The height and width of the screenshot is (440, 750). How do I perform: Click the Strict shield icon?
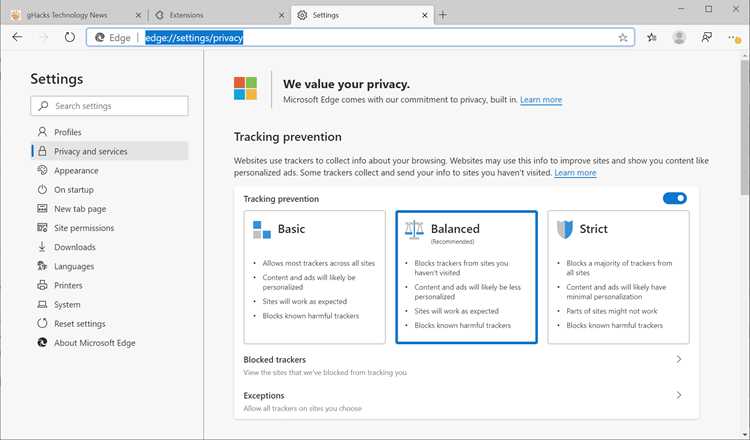pyautogui.click(x=565, y=230)
